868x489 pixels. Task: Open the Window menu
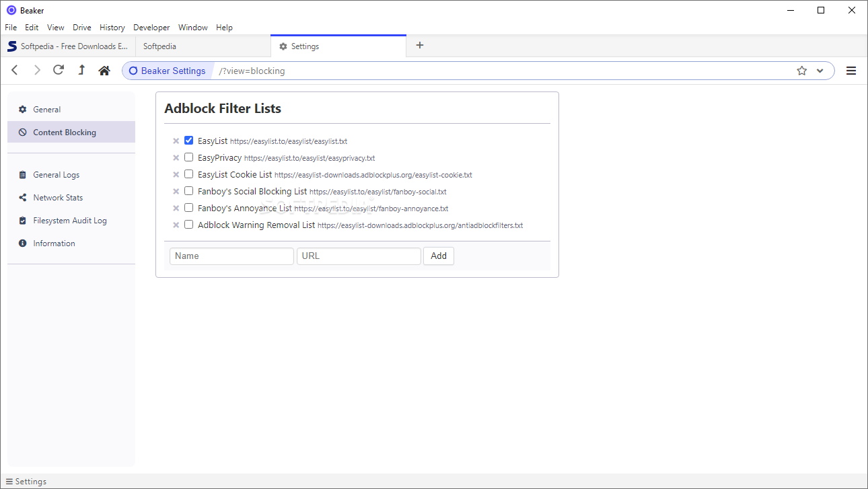click(193, 28)
